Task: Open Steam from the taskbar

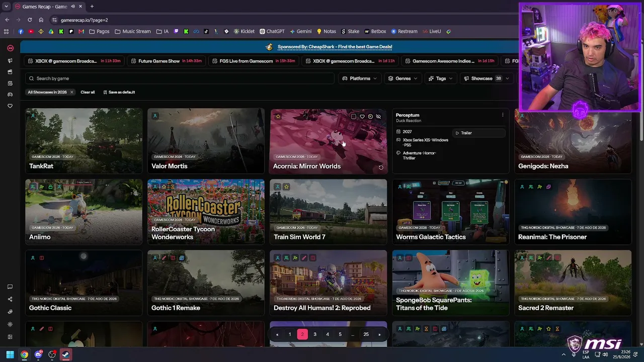Action: point(65,355)
